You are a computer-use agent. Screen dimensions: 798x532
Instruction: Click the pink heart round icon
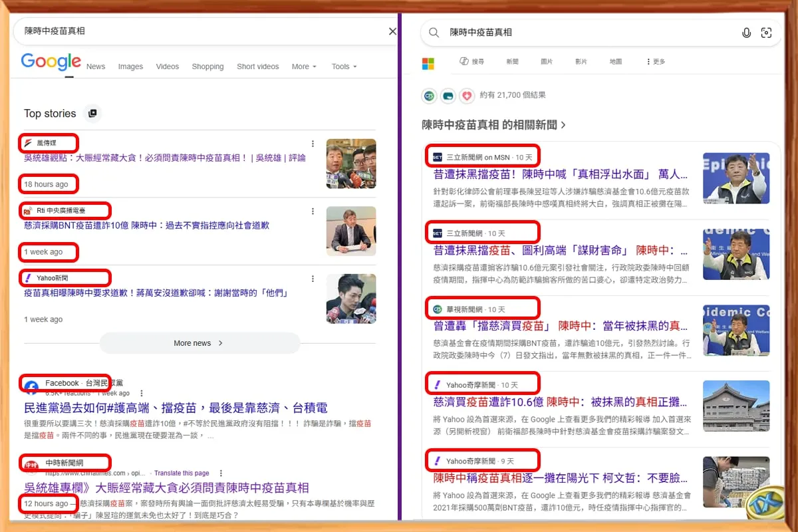coord(467,96)
